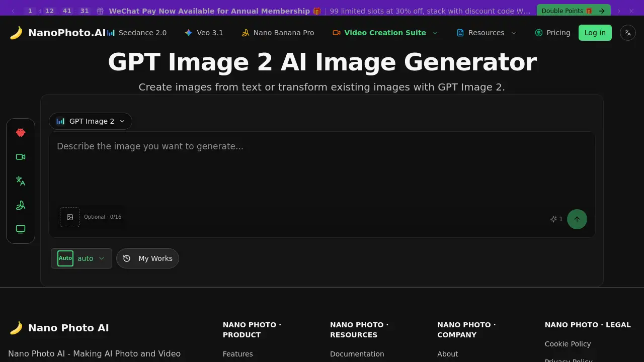Screen dimensions: 644x362
Task: Click the green generate arrow button
Action: [577, 219]
